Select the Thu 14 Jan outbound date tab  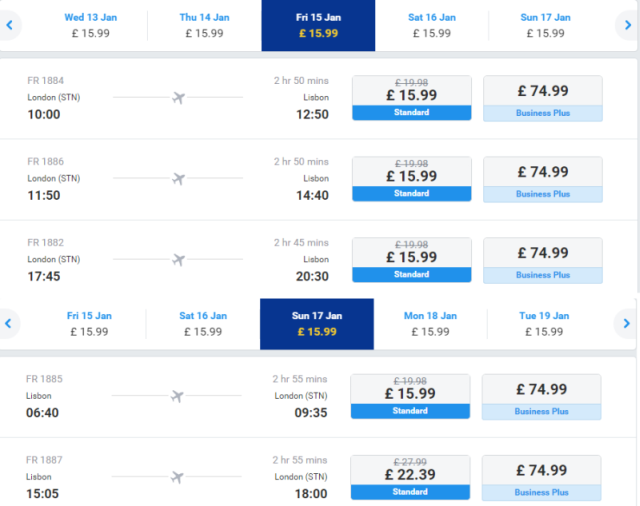pos(204,25)
